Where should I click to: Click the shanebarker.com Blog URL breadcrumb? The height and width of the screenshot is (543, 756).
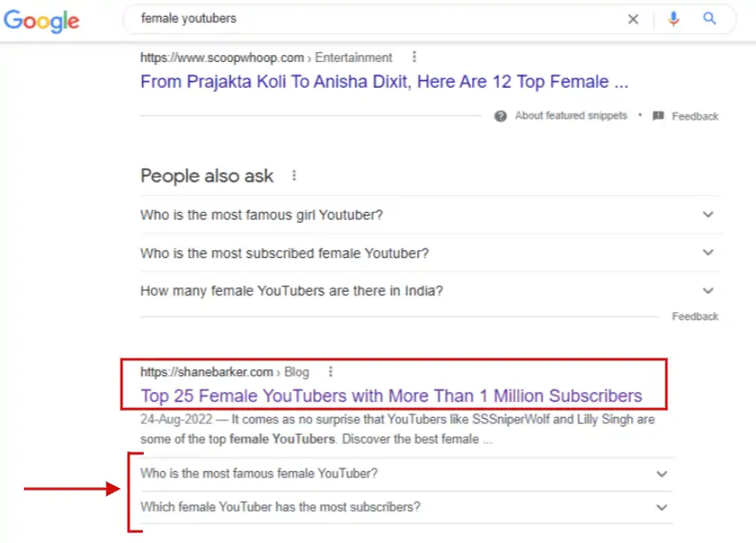[224, 372]
